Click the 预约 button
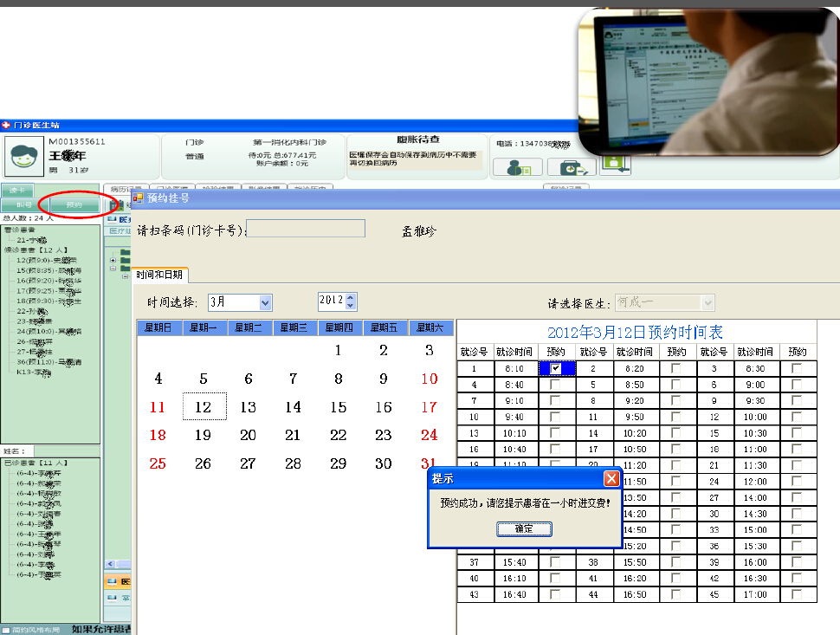This screenshot has width=840, height=635. coord(74,205)
